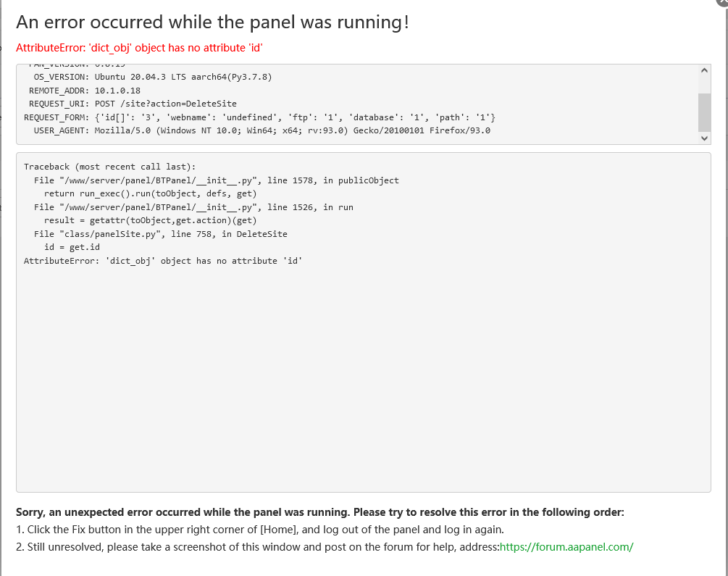Open the forum.aapanel.com link

(x=566, y=547)
